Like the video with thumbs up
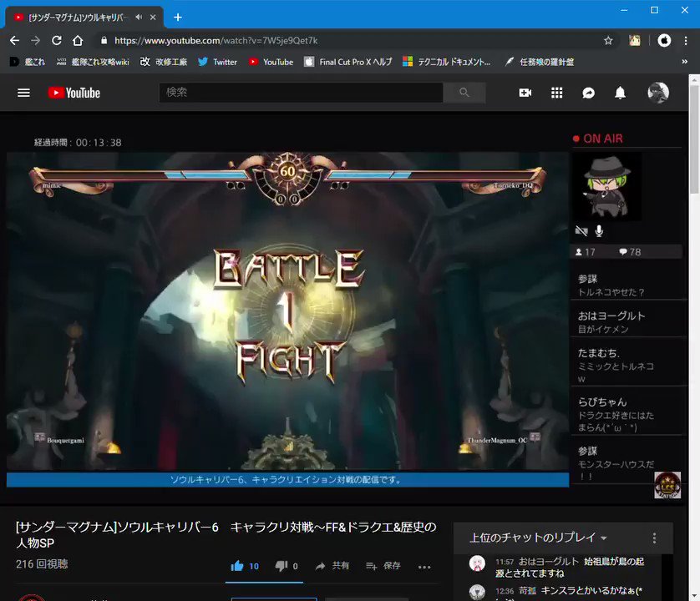This screenshot has height=601, width=700. tap(245, 566)
